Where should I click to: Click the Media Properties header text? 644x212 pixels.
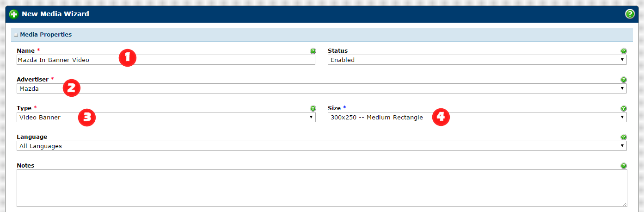tap(46, 35)
